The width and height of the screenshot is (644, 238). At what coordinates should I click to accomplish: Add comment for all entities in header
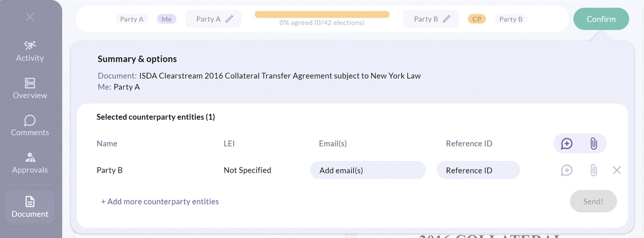tap(567, 144)
